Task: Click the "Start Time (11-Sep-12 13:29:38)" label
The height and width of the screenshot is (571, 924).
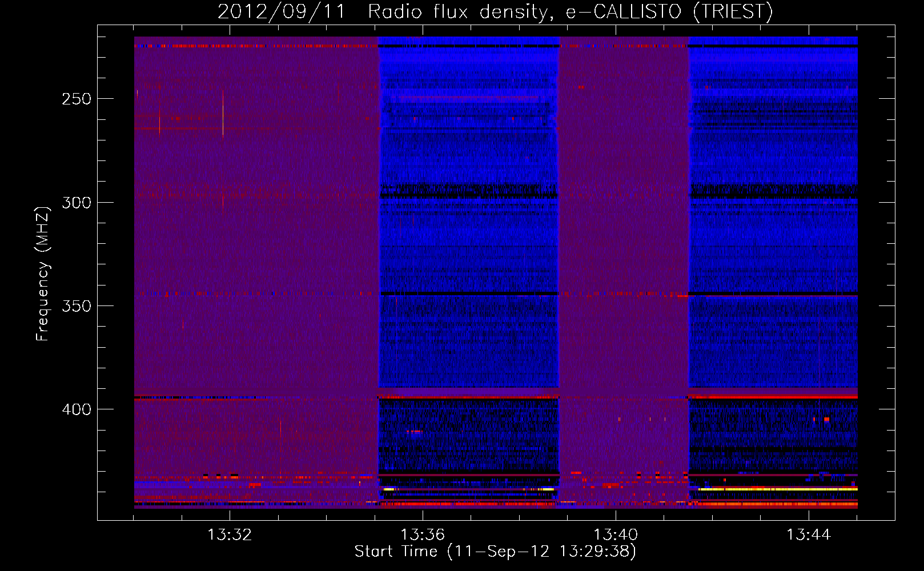Action: pos(495,552)
